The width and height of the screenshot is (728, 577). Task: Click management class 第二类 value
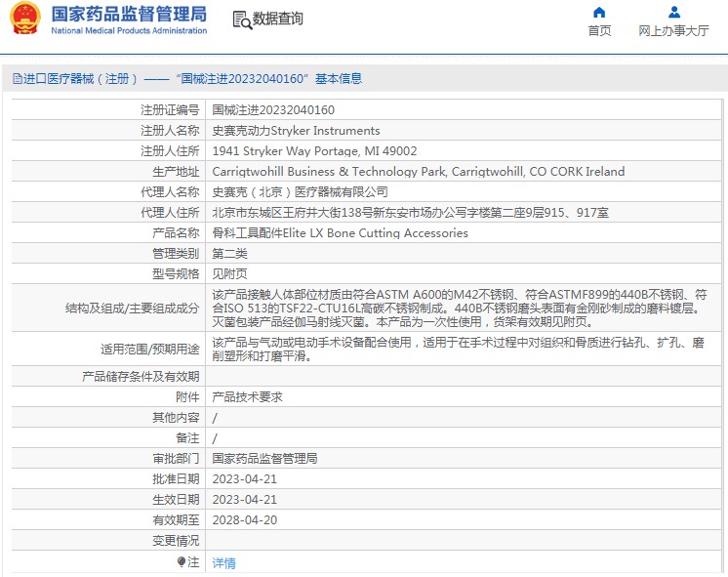point(230,253)
